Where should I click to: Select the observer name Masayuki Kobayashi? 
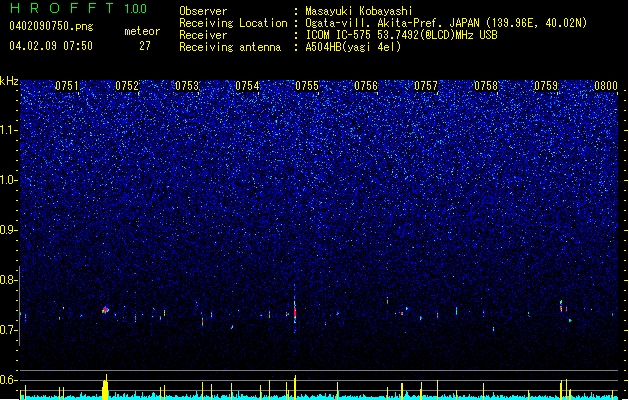(359, 11)
